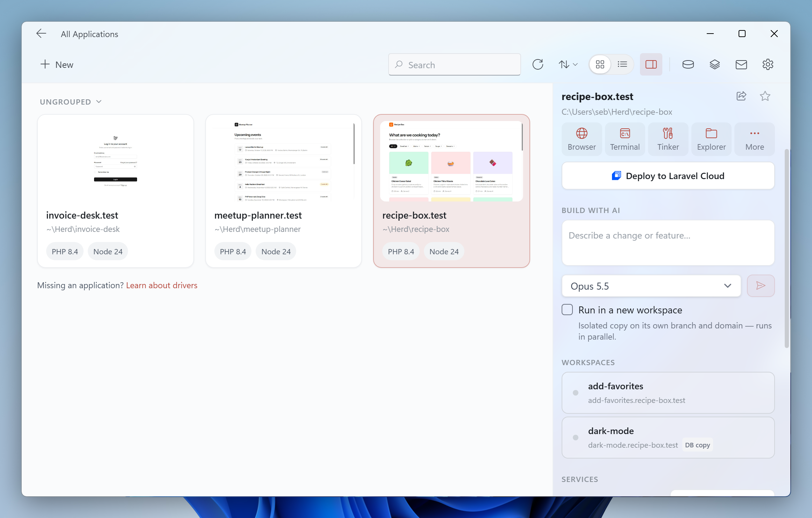Open the Learn about drivers link

pos(162,285)
